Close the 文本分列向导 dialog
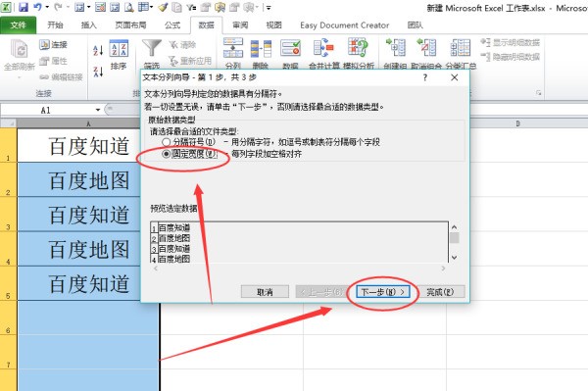The height and width of the screenshot is (391, 588). point(455,77)
